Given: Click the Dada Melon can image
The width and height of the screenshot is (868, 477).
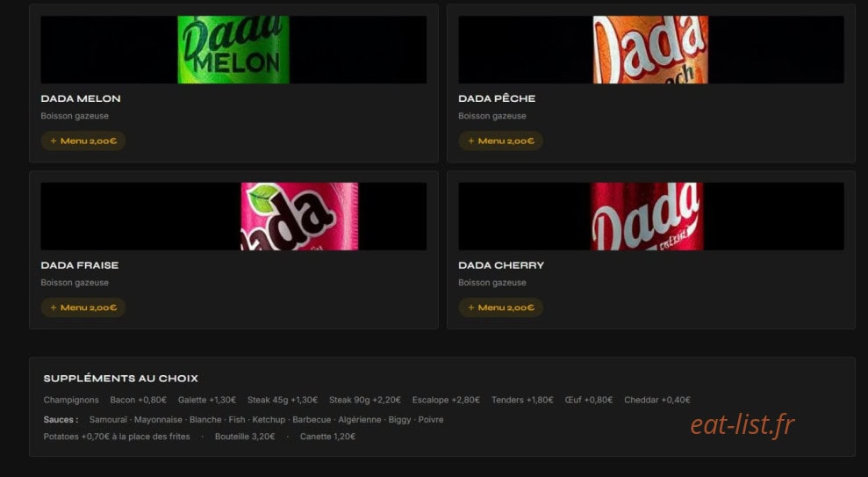Looking at the screenshot, I should (233, 50).
